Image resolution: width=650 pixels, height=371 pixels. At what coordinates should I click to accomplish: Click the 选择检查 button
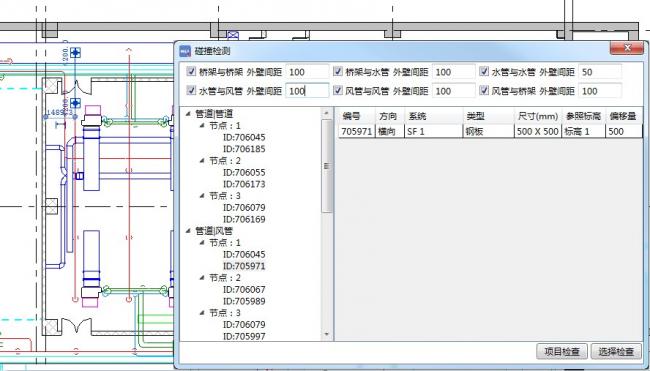coord(616,351)
